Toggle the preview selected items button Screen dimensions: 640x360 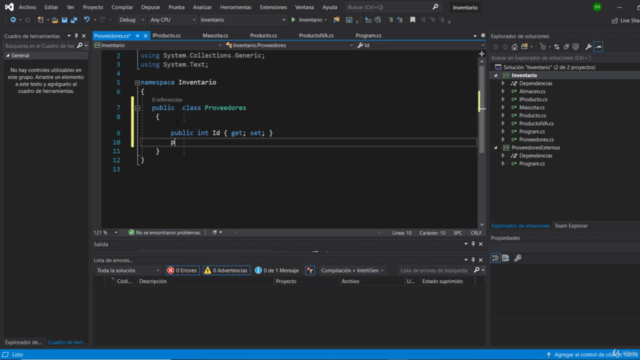coord(598,47)
